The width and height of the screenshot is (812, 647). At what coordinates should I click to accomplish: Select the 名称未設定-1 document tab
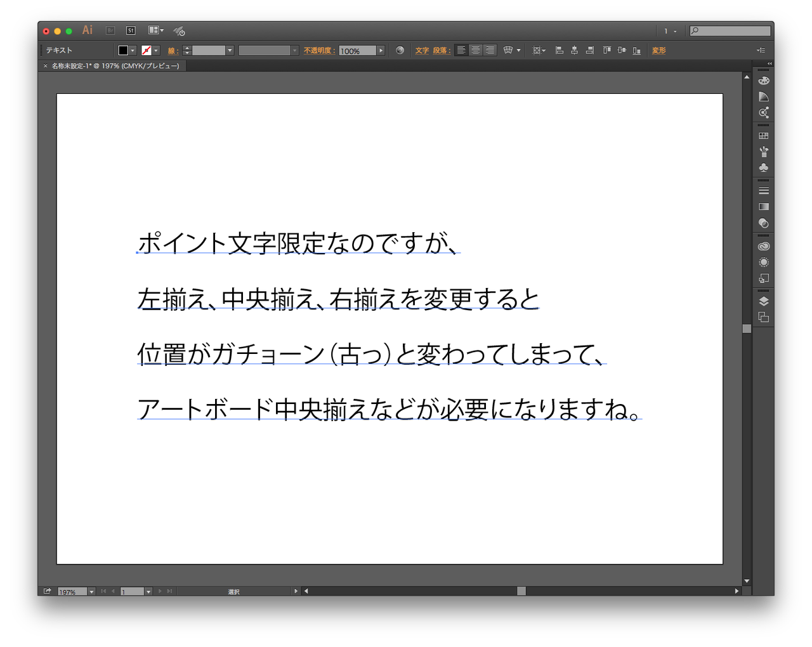pyautogui.click(x=115, y=66)
